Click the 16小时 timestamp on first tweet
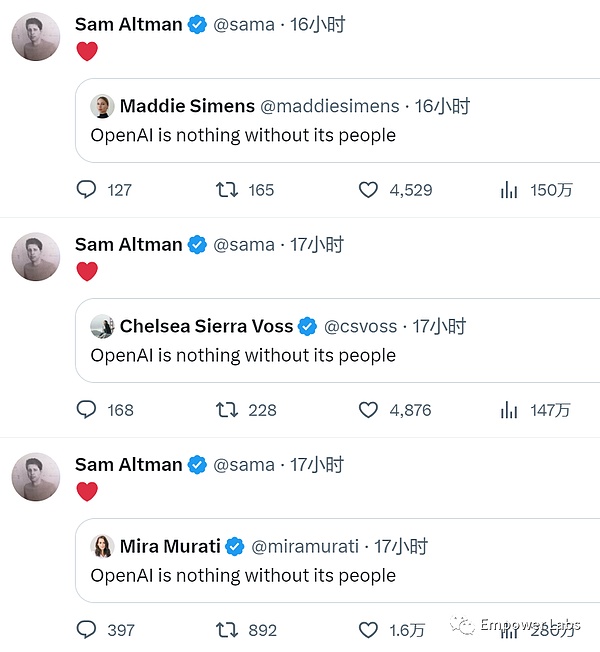 pyautogui.click(x=317, y=25)
